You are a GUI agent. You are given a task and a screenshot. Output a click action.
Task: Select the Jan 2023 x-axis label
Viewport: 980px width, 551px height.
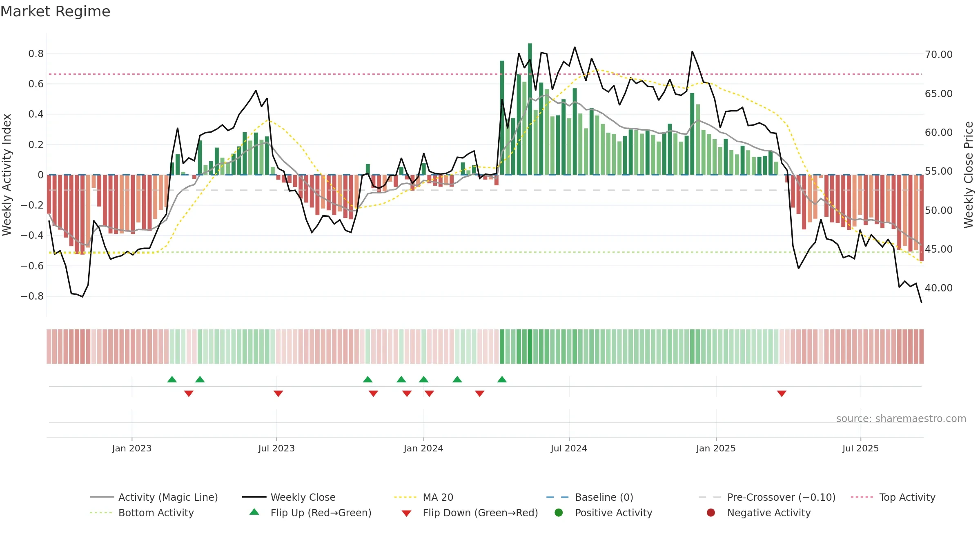click(132, 448)
